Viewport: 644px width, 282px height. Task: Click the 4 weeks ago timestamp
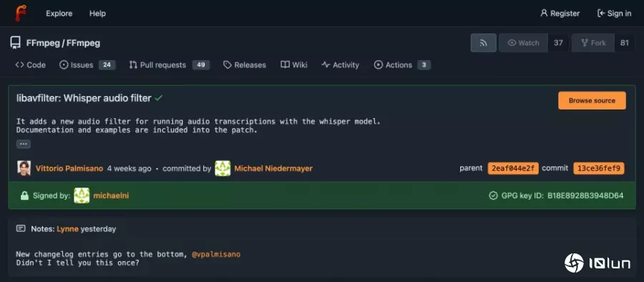(x=129, y=168)
